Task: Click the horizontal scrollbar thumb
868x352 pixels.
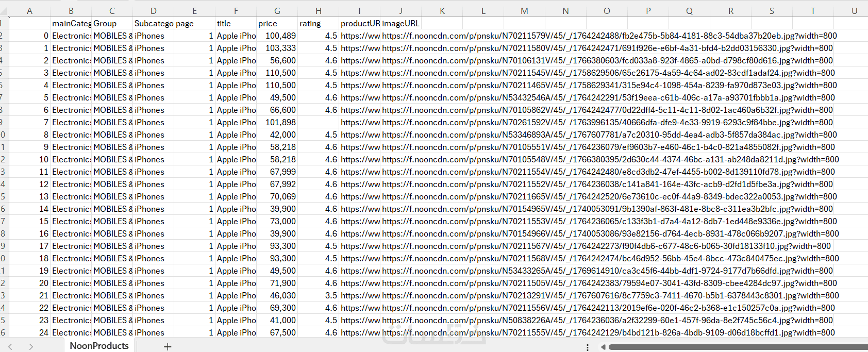Action: coord(738,347)
